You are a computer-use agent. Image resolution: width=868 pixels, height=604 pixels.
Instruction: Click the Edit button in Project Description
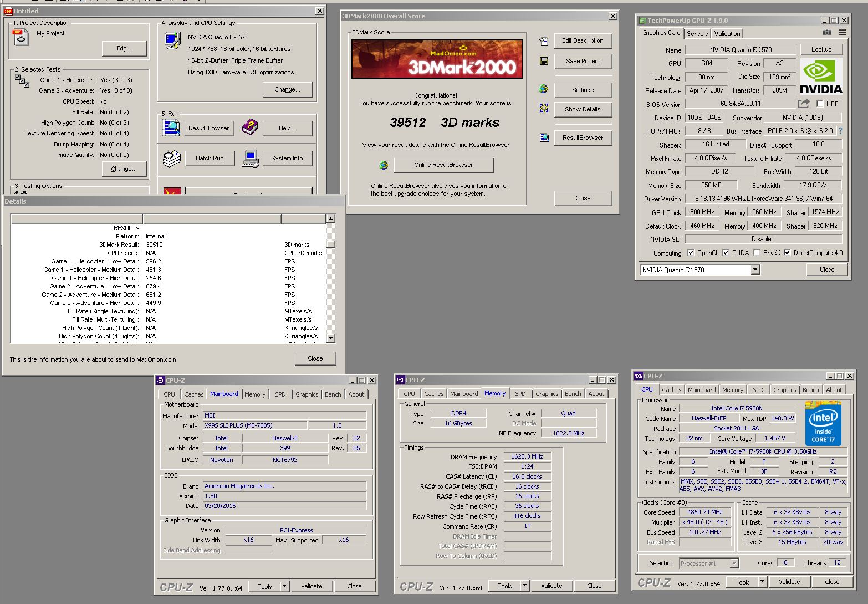click(124, 48)
